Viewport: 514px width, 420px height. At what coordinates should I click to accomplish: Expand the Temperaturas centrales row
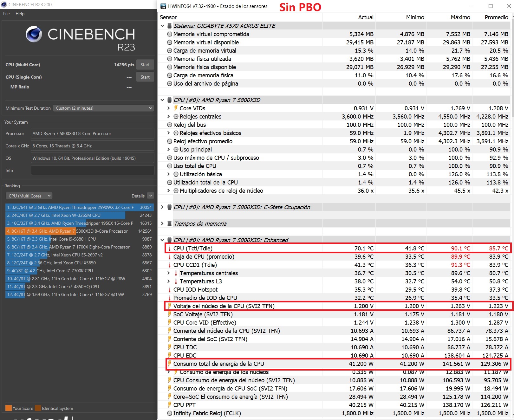tap(169, 273)
